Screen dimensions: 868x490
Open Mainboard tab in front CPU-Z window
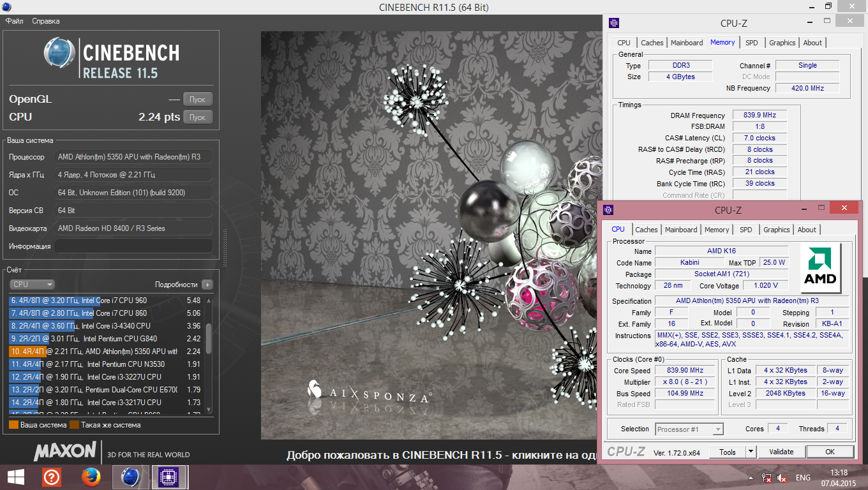[681, 230]
